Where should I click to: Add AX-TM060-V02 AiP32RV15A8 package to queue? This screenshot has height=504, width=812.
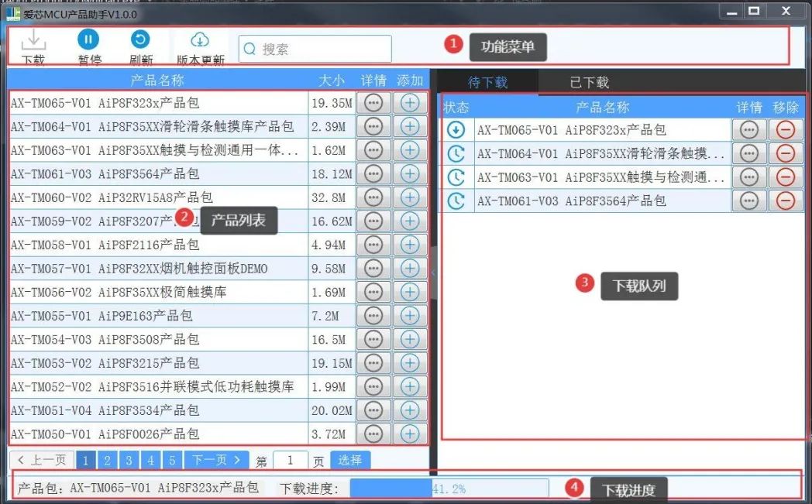[x=410, y=197]
